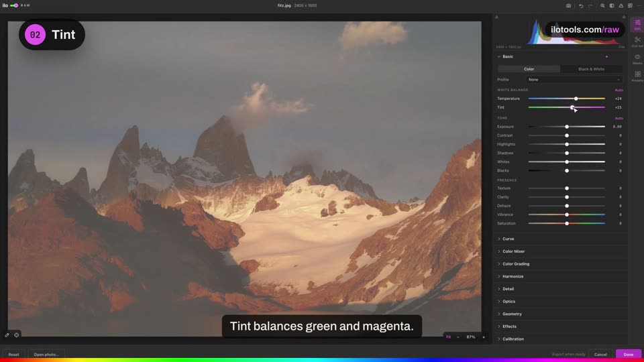Click the Blacks slider handle
The height and width of the screenshot is (362, 644).
(567, 171)
